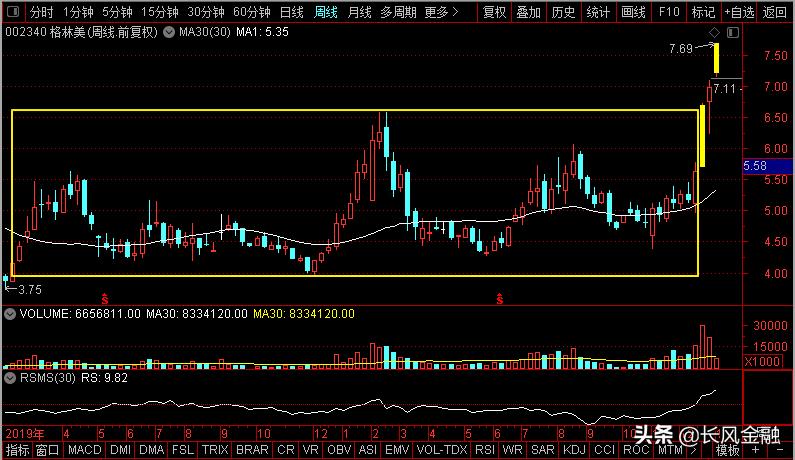Click the second red S marker under the chart
795x460 pixels.
(499, 299)
